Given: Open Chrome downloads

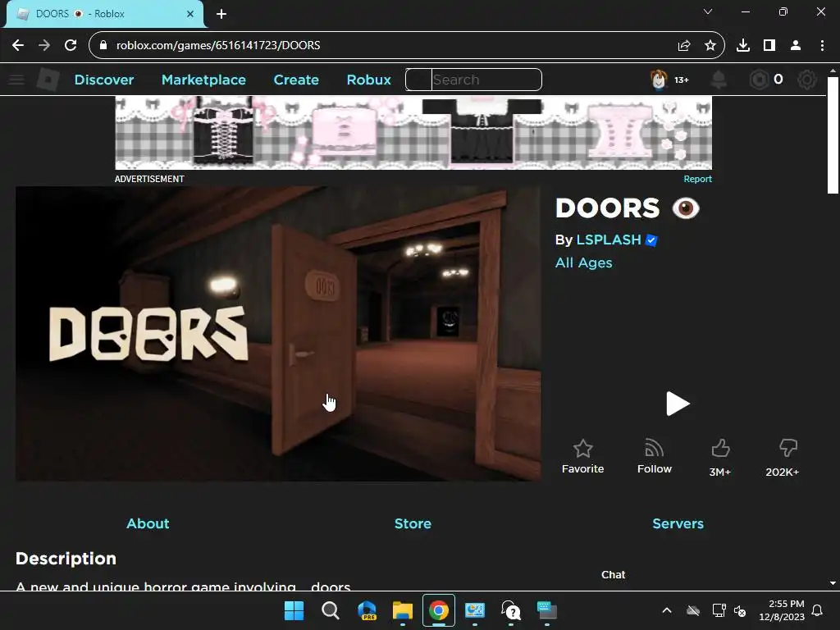Looking at the screenshot, I should point(742,46).
